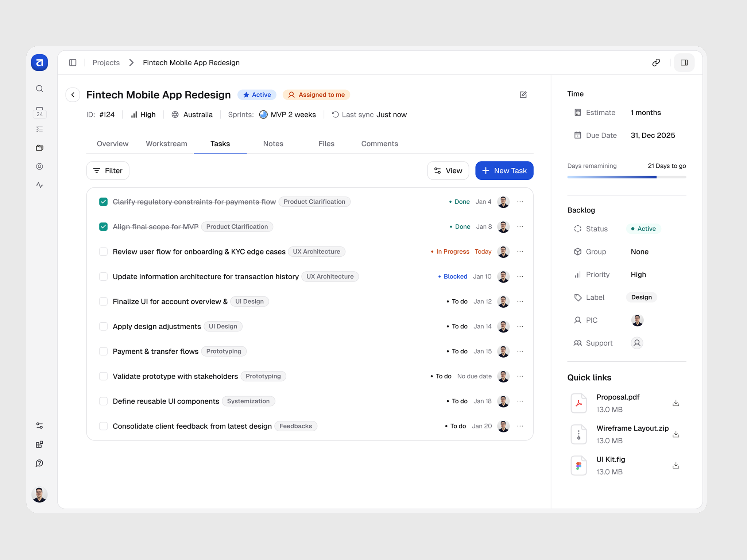This screenshot has width=747, height=560.
Task: Open the help chat icon in sidebar
Action: click(39, 463)
